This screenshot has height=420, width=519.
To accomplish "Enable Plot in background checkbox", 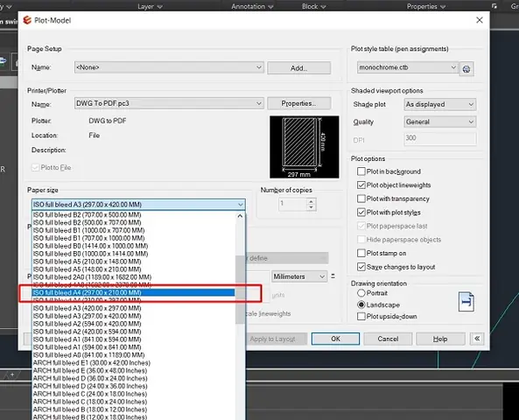I will click(361, 171).
